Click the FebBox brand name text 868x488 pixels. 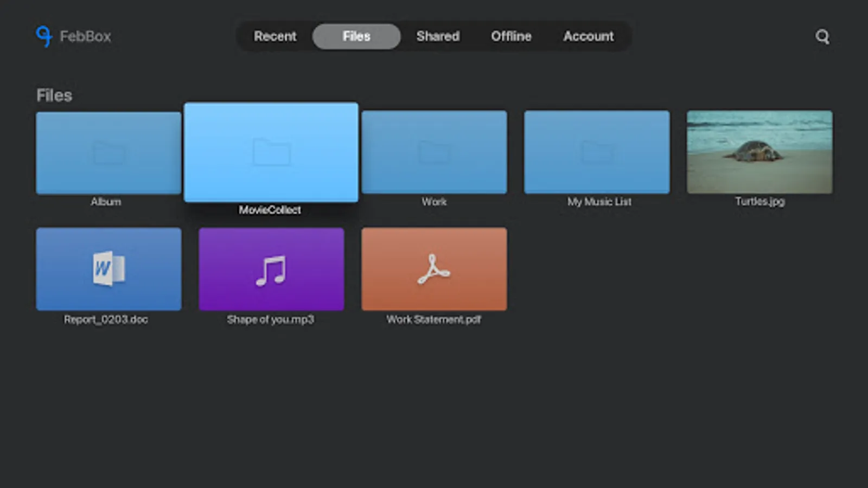(x=85, y=36)
